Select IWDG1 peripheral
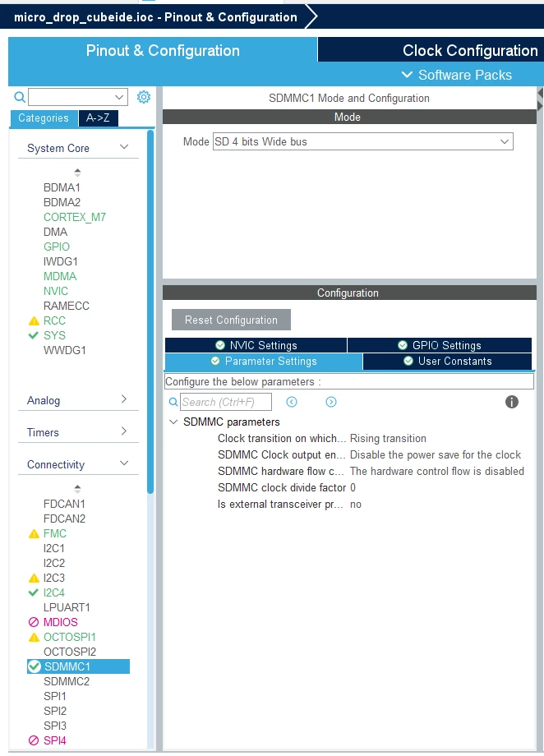 (x=60, y=261)
